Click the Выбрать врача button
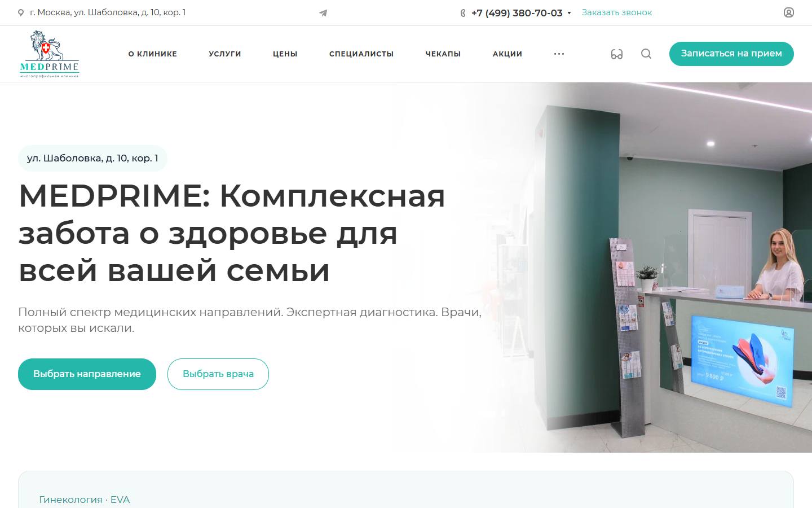The width and height of the screenshot is (812, 508). [218, 374]
